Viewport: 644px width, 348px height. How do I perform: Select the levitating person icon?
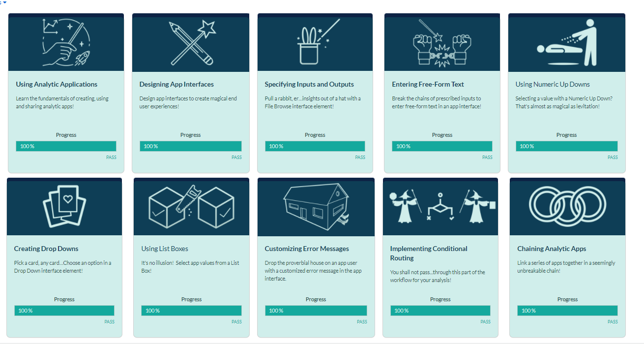point(566,42)
